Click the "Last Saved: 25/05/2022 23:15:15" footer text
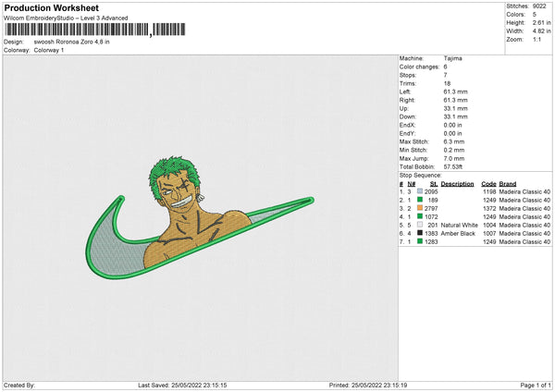555x392 pixels. pos(182,385)
